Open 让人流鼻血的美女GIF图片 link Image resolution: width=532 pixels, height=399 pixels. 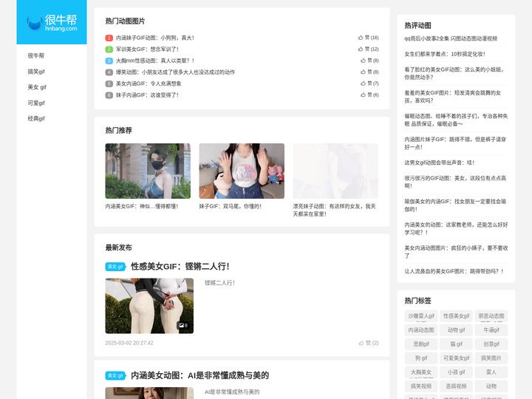[454, 271]
